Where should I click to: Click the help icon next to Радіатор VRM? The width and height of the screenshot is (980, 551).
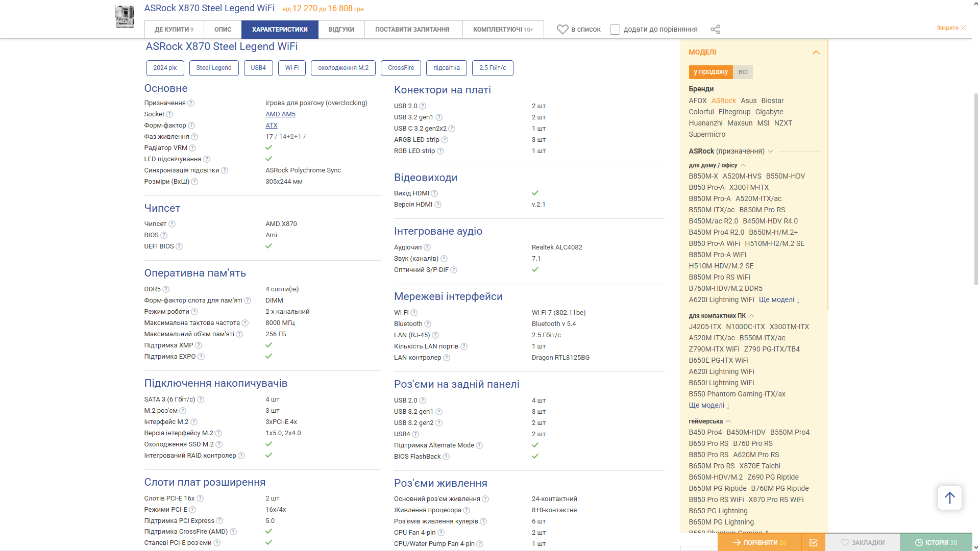click(192, 148)
